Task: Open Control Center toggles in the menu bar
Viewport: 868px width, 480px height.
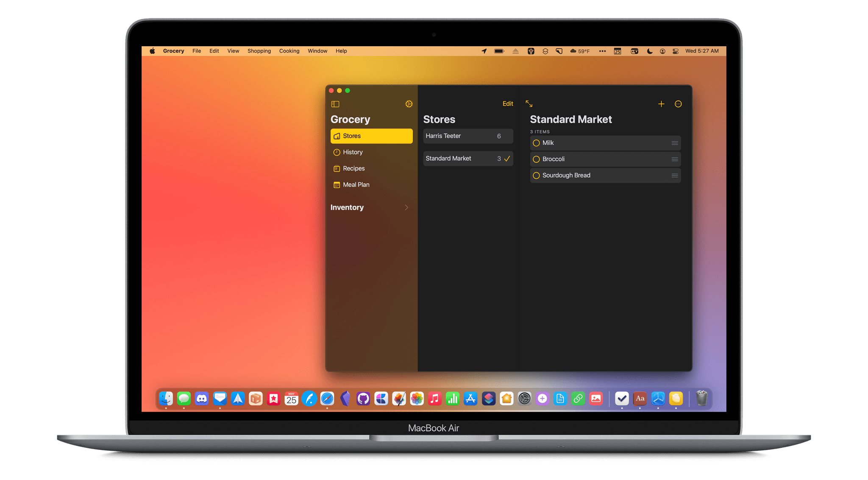Action: [676, 51]
